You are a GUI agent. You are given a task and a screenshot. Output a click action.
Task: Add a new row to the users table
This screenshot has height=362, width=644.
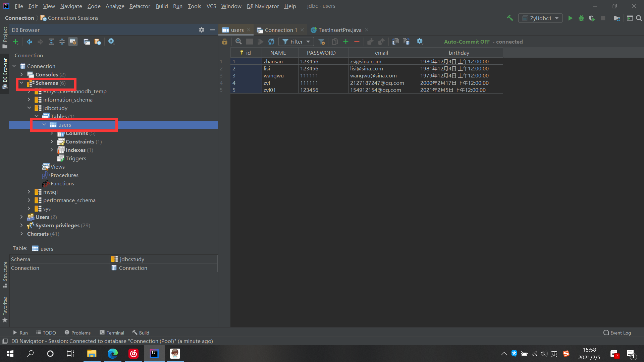tap(346, 42)
